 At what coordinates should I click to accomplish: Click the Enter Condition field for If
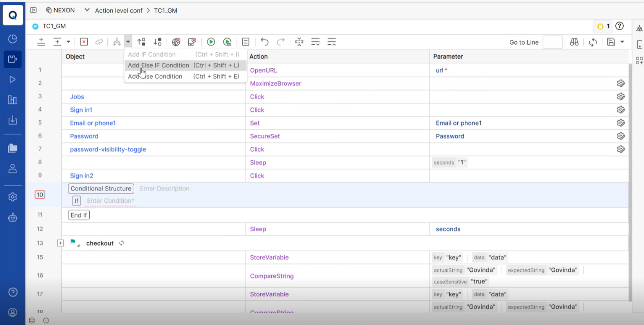click(x=111, y=201)
